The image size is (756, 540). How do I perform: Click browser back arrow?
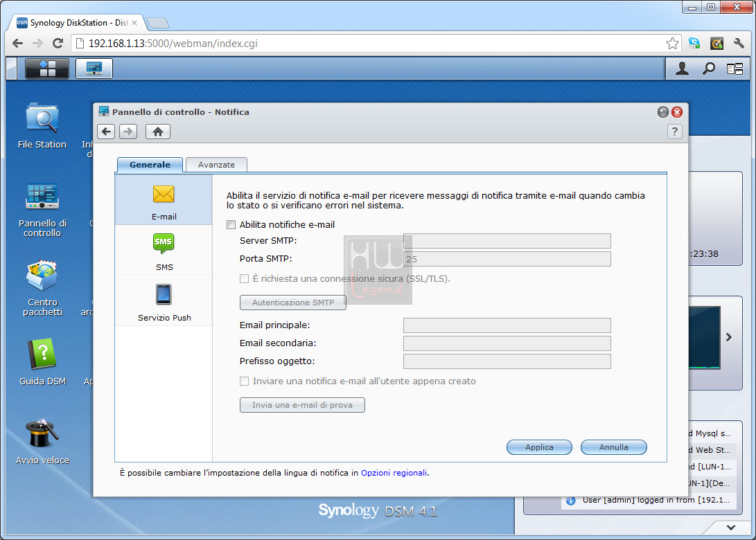click(x=18, y=44)
